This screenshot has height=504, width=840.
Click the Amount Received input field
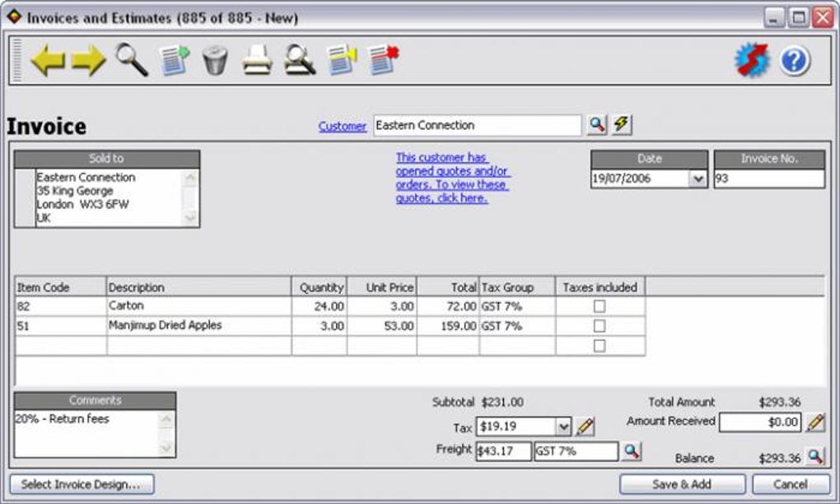[x=759, y=422]
